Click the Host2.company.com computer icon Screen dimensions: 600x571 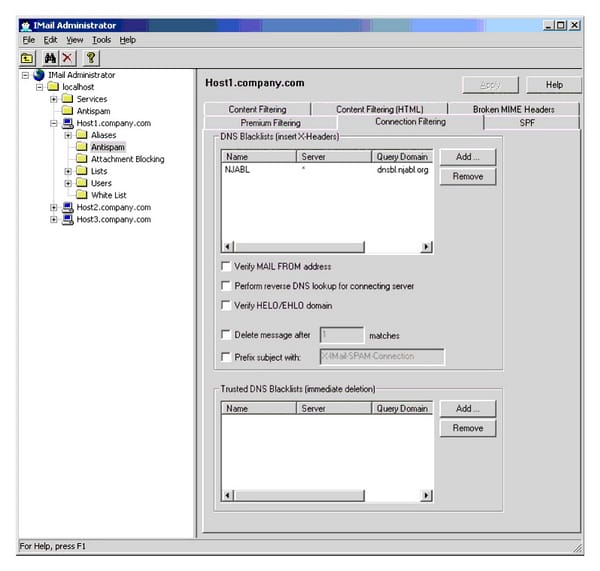(68, 207)
